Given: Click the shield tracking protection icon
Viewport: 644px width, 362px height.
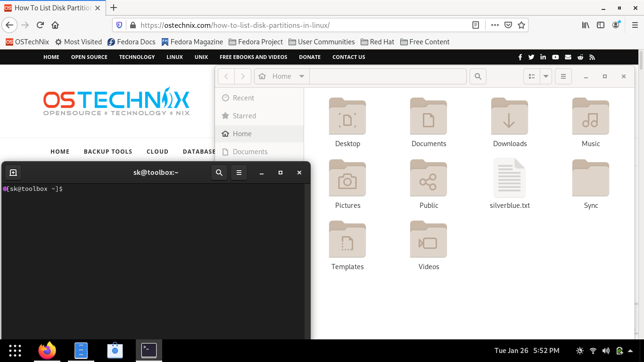Looking at the screenshot, I should click(x=118, y=25).
